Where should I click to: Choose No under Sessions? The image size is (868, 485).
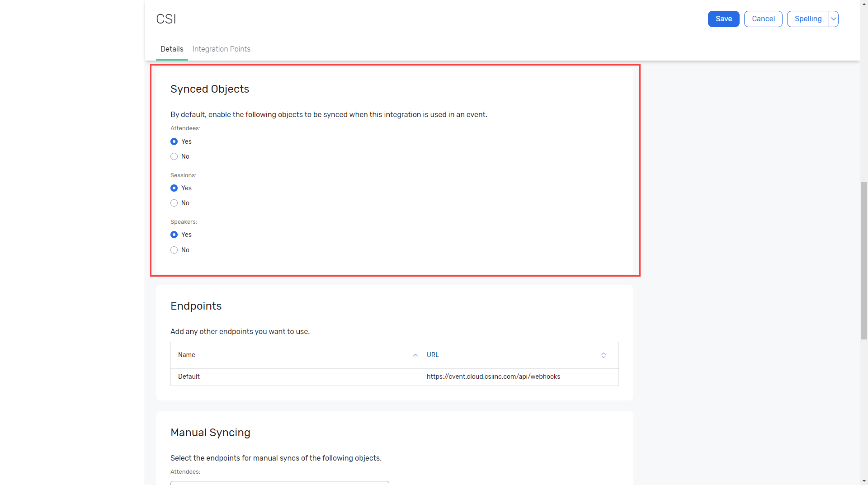pos(174,203)
